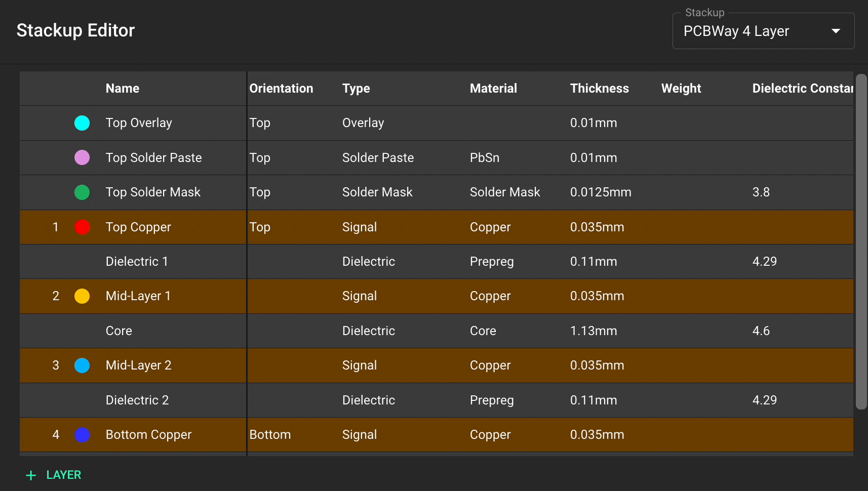Click the Top Copper red layer indicator
This screenshot has width=868, height=491.
pos(82,227)
